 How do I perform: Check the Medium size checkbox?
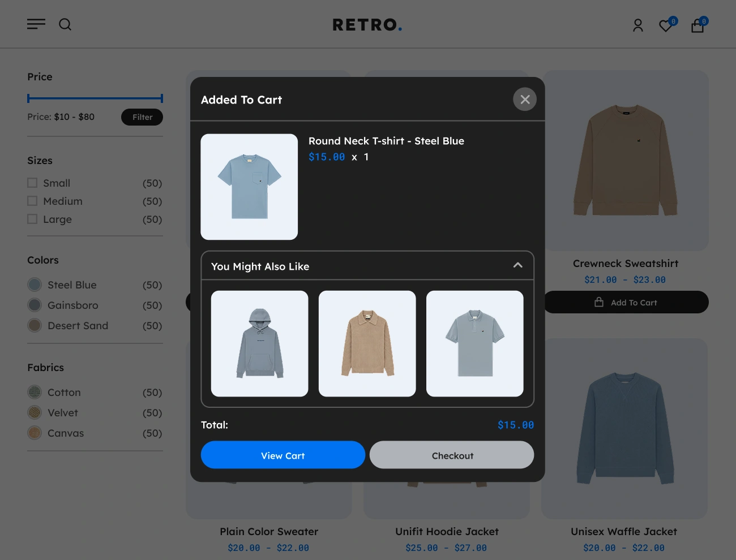[32, 201]
